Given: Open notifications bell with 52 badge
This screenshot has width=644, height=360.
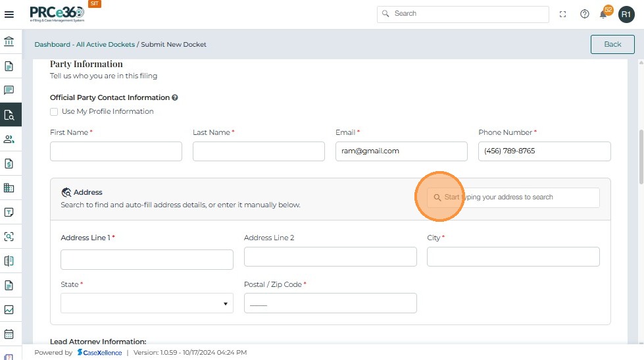Looking at the screenshot, I should [x=603, y=14].
